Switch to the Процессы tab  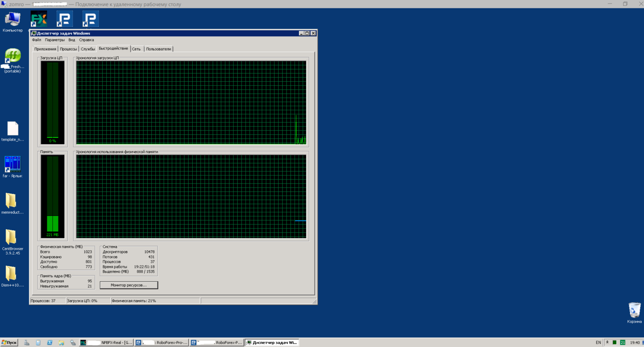click(x=68, y=49)
